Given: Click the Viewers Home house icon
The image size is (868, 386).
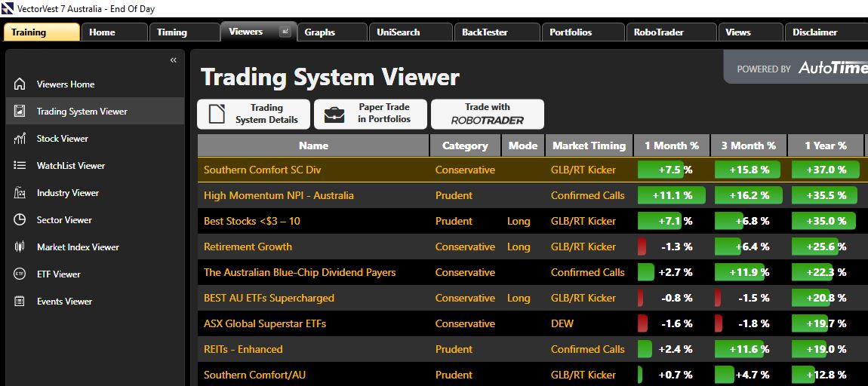Looking at the screenshot, I should [x=20, y=84].
